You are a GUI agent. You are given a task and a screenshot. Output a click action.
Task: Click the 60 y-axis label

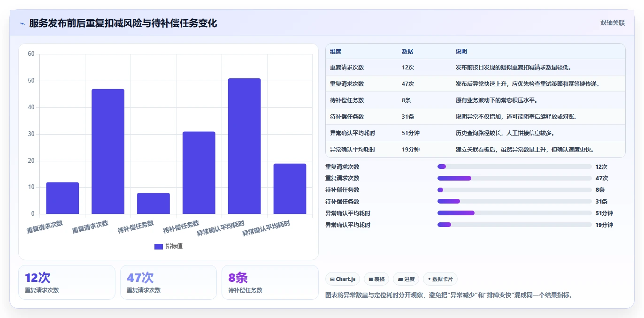tap(31, 54)
